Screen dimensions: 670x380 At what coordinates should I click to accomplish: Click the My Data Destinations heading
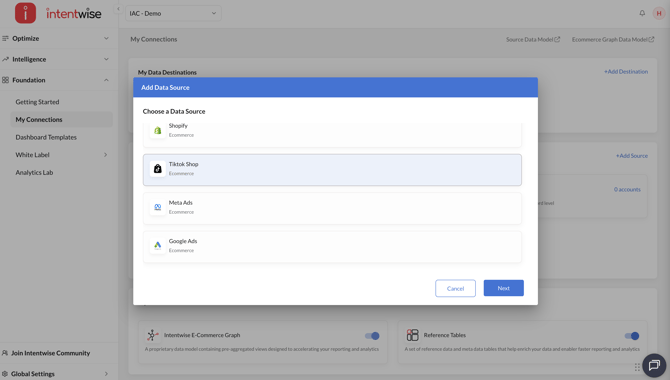click(x=167, y=72)
